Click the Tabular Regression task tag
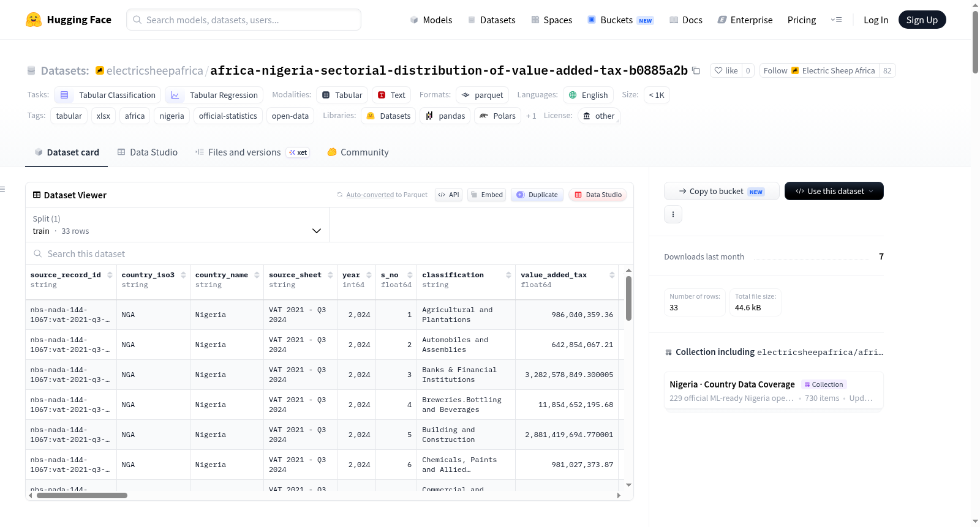Viewport: 980px width, 527px height. (x=214, y=95)
